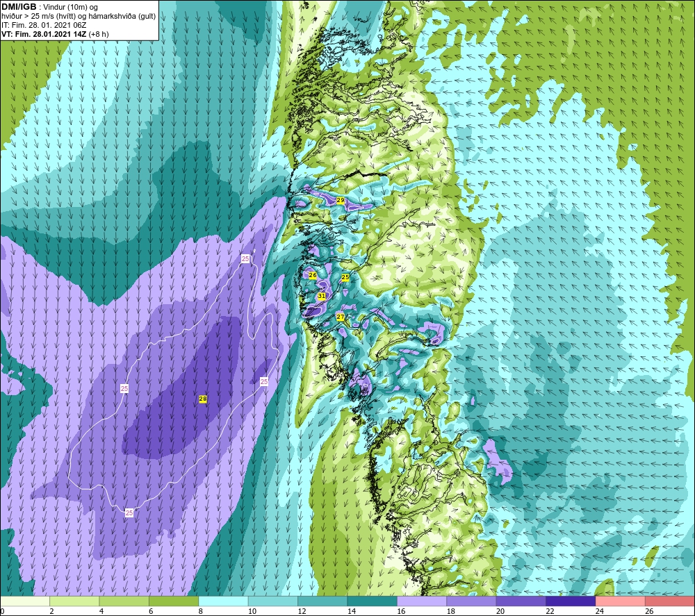Viewport: 695px width, 616px height.
Task: Select the 10–12 m/s cyan swatch
Action: coord(273,601)
